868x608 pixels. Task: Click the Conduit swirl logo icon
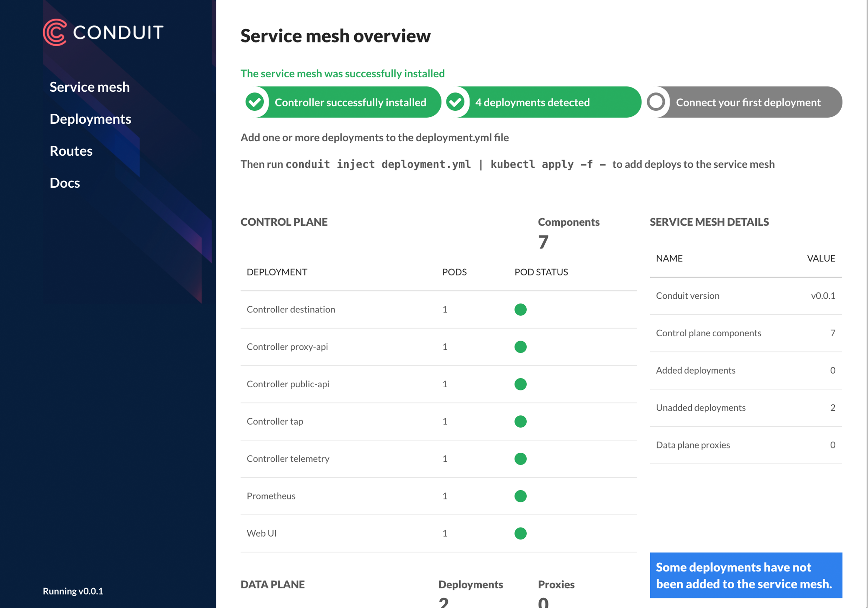[x=55, y=33]
